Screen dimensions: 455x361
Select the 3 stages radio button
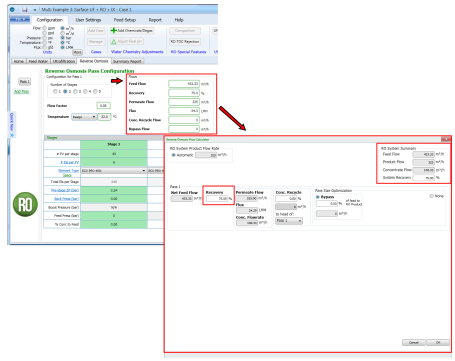[x=75, y=91]
